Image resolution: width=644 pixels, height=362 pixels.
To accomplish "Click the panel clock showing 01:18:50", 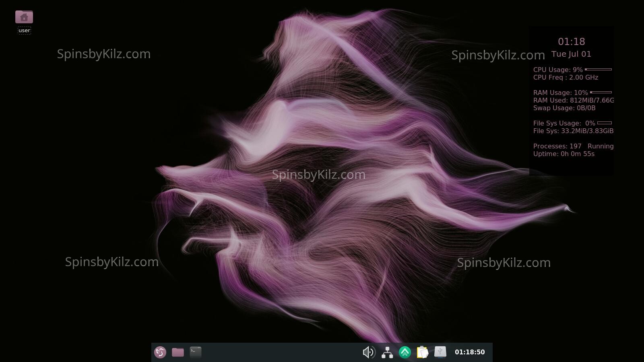I will (470, 352).
